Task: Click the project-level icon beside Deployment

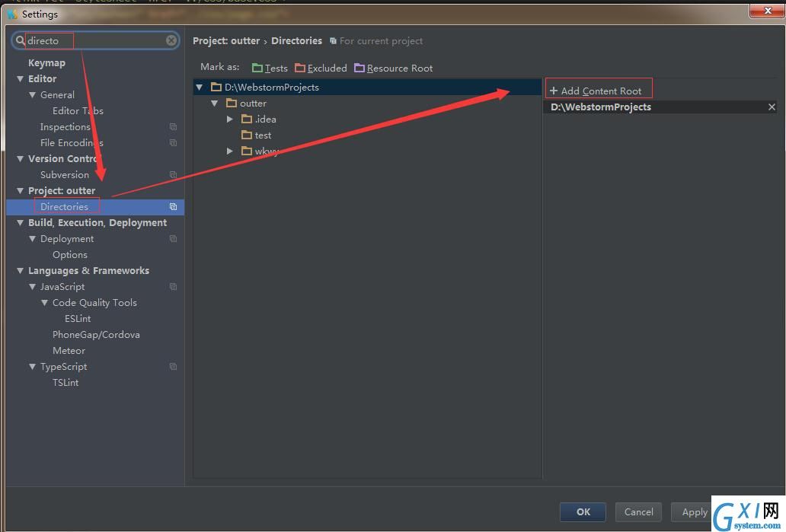Action: click(173, 239)
